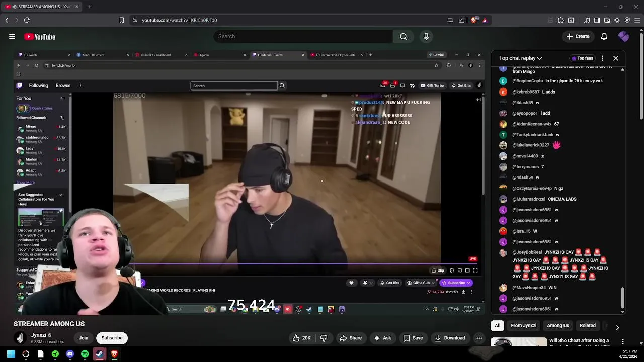644x362 pixels.
Task: Open the Brave Wallet icon
Action: point(607,20)
